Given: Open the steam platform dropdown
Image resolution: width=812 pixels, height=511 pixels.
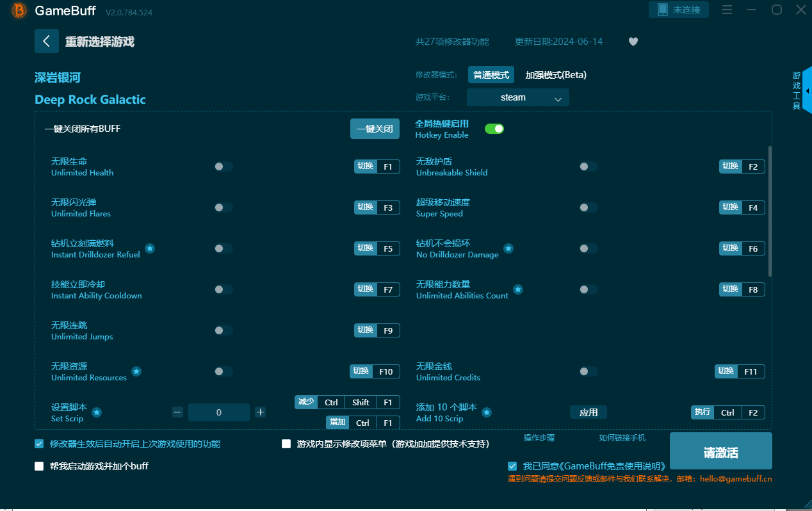Looking at the screenshot, I should pyautogui.click(x=517, y=97).
